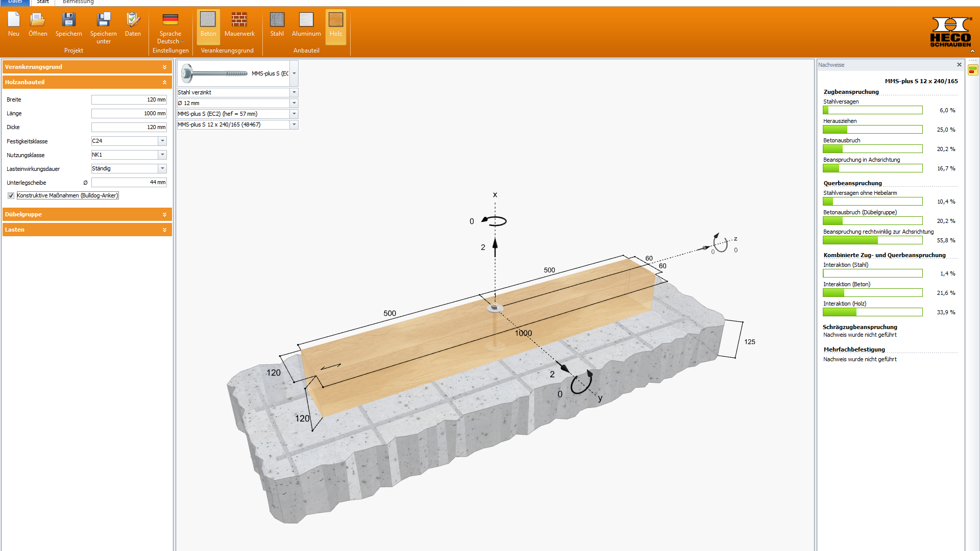This screenshot has height=551, width=980.
Task: Switch to the Start ribbon tab
Action: pos(43,2)
